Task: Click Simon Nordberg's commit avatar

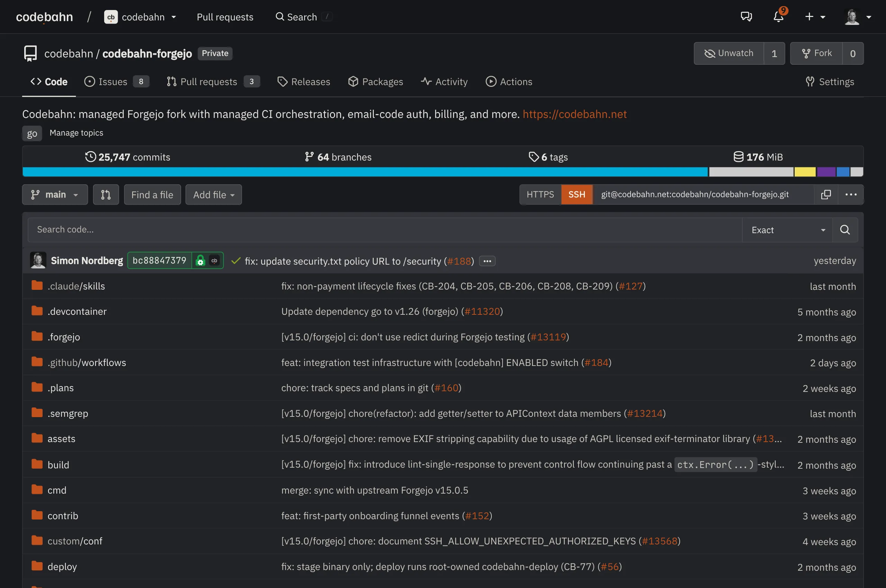Action: pyautogui.click(x=38, y=260)
